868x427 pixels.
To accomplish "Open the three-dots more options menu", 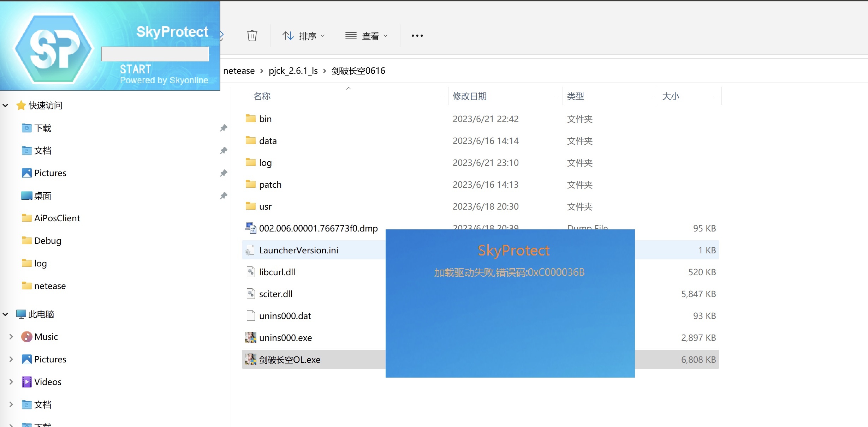I will tap(417, 36).
